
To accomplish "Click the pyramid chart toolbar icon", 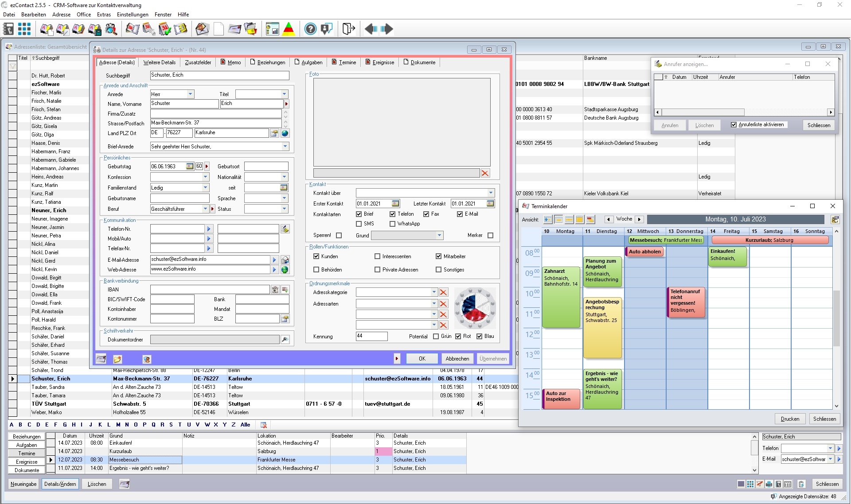I will [x=289, y=29].
